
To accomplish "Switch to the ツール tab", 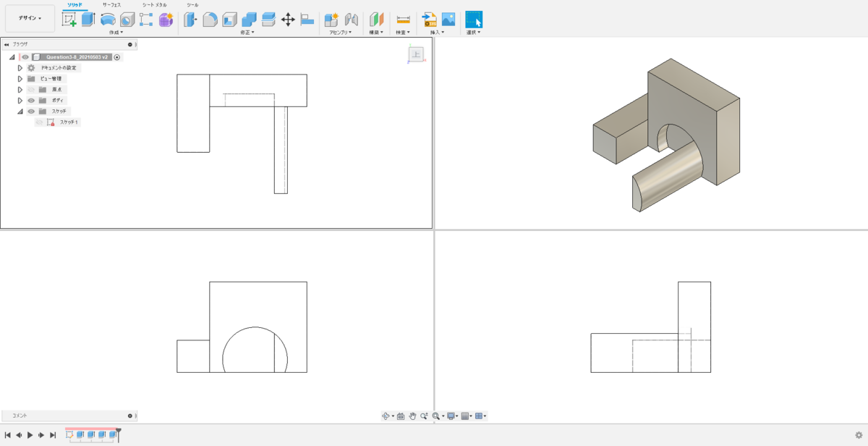I will coord(192,5).
